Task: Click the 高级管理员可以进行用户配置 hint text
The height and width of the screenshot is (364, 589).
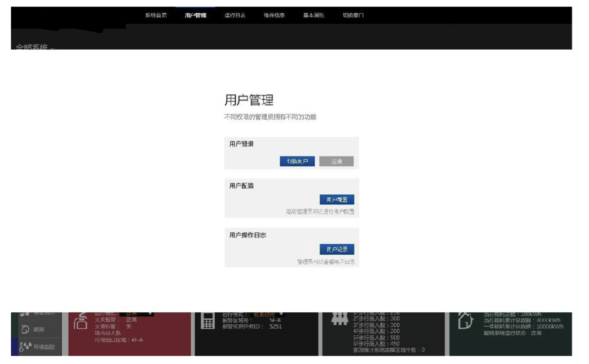Action: [320, 212]
